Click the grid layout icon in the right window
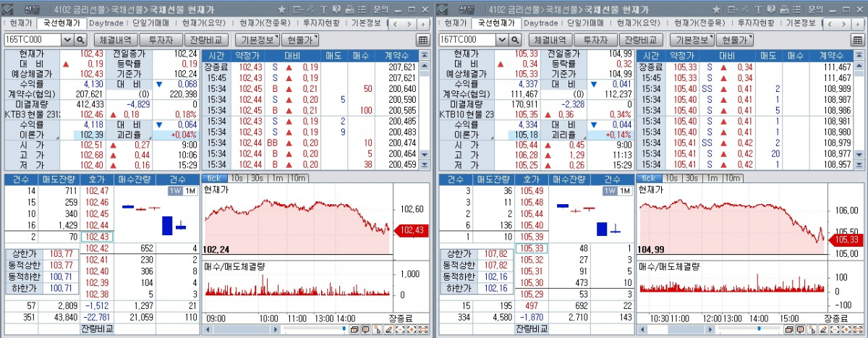 (857, 40)
